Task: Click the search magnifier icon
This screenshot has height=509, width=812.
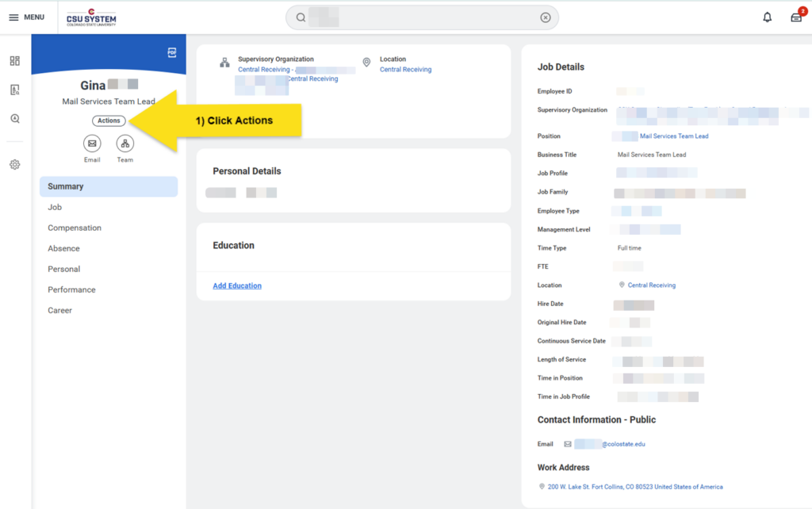Action: click(x=301, y=17)
